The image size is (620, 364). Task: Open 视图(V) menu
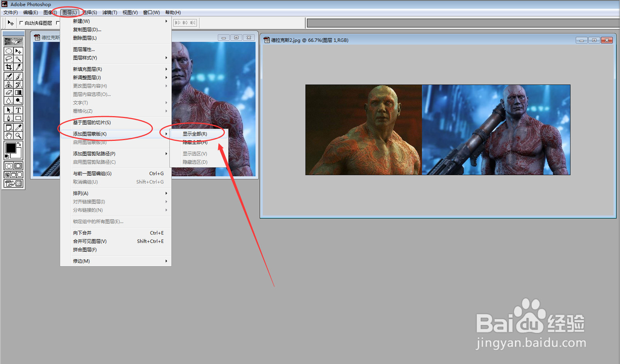130,13
